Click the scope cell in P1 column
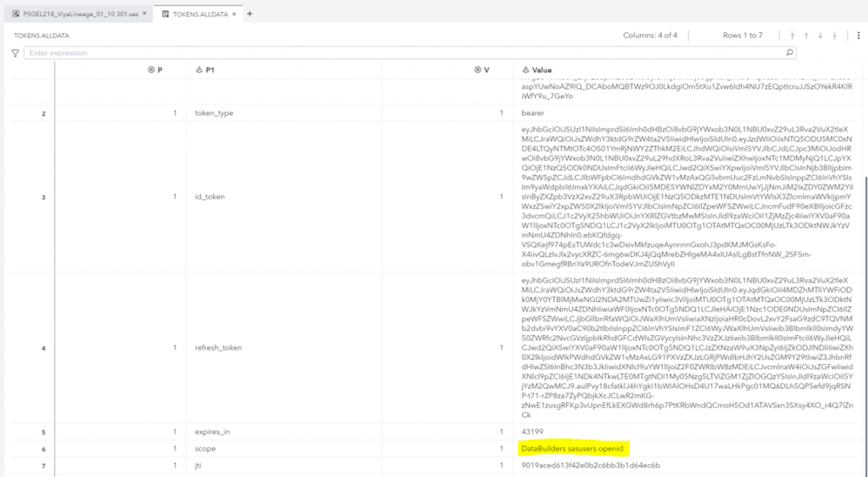Image resolution: width=868 pixels, height=477 pixels. point(284,449)
